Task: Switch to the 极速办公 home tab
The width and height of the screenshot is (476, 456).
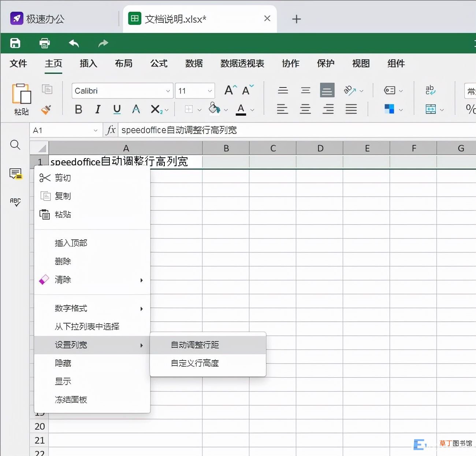Action: pos(37,19)
